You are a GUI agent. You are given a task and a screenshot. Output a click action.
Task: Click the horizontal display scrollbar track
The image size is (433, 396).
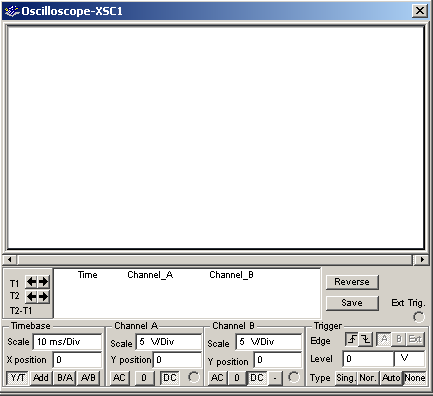point(215,259)
